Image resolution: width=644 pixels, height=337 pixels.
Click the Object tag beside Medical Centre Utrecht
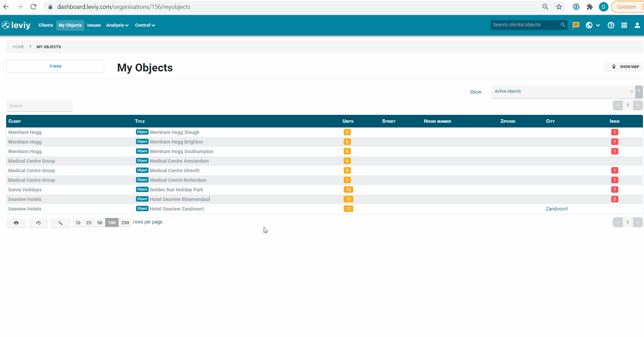click(142, 170)
